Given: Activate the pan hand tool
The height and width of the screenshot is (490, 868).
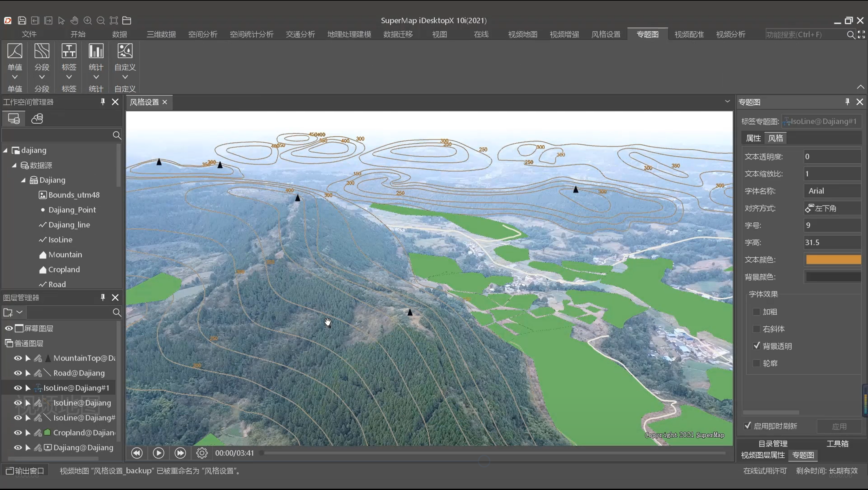Looking at the screenshot, I should click(x=75, y=21).
